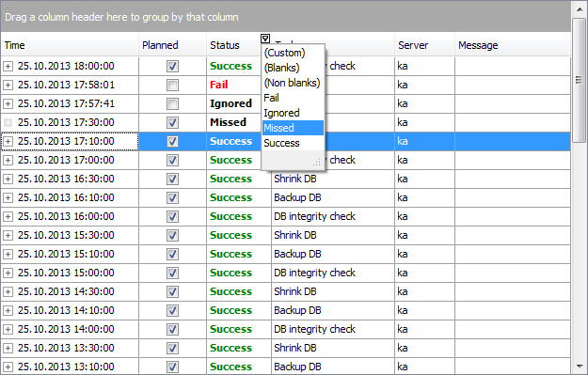Expand the 16:30:00 row
This screenshot has width=588, height=375.
(8, 180)
